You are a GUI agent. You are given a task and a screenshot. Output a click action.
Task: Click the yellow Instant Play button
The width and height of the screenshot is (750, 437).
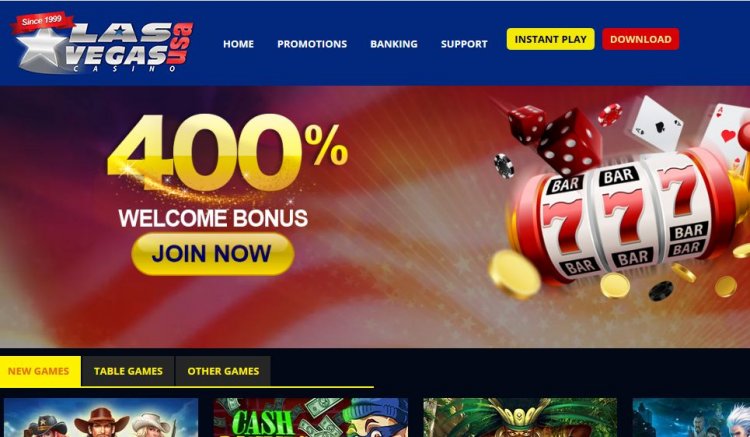551,39
